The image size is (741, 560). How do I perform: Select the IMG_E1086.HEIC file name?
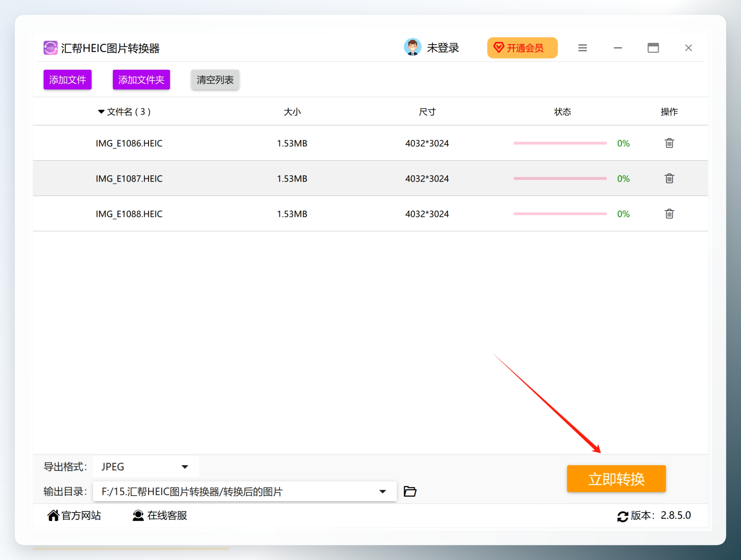coord(129,143)
